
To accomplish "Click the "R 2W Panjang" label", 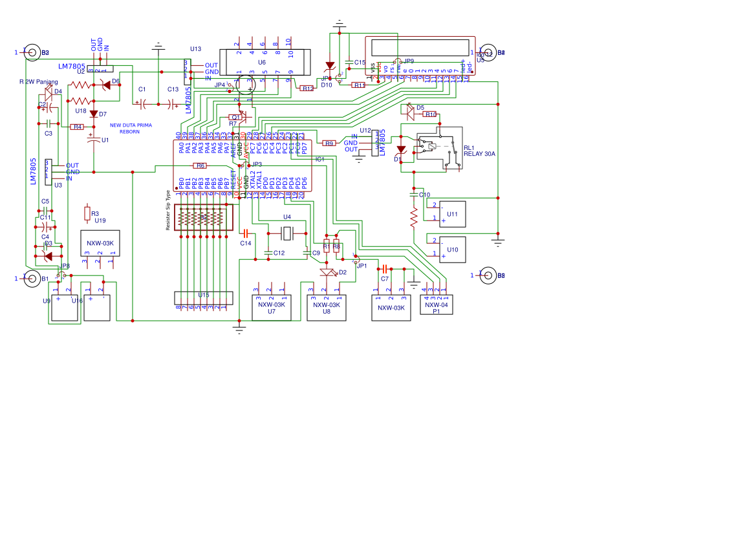I will click(39, 82).
